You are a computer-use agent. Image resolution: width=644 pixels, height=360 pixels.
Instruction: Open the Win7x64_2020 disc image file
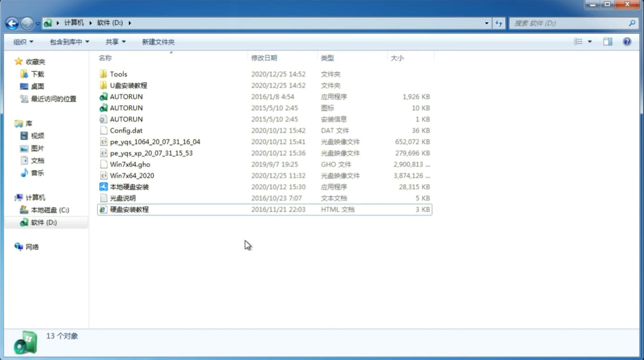pyautogui.click(x=132, y=175)
